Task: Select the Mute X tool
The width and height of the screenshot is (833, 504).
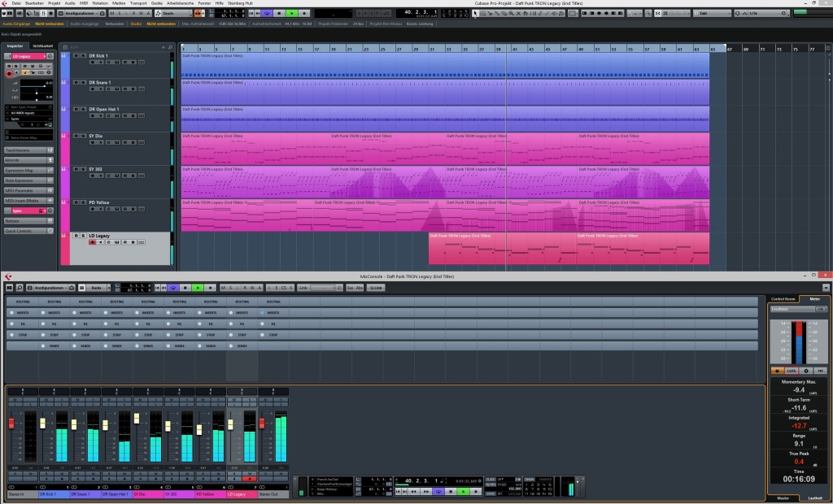Action: coord(518,13)
